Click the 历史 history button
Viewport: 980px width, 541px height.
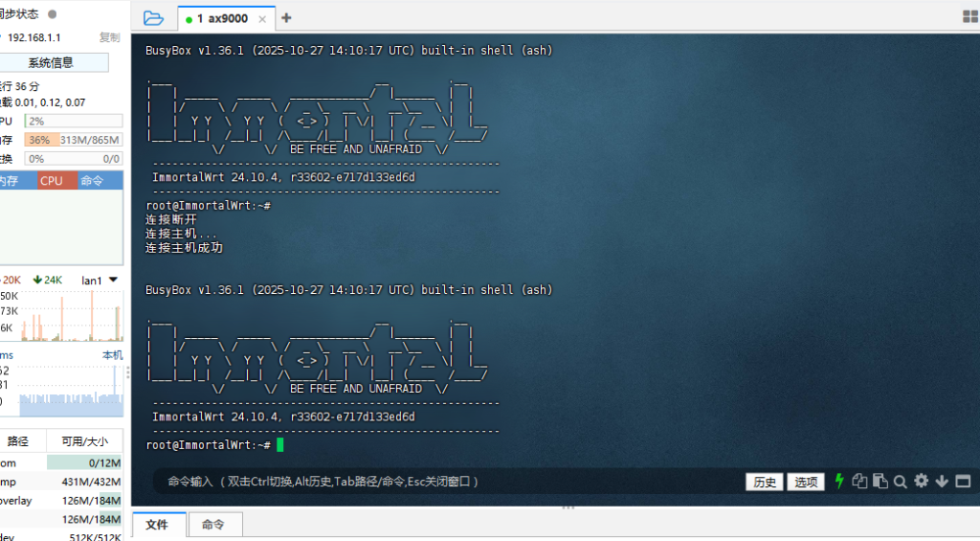[765, 482]
